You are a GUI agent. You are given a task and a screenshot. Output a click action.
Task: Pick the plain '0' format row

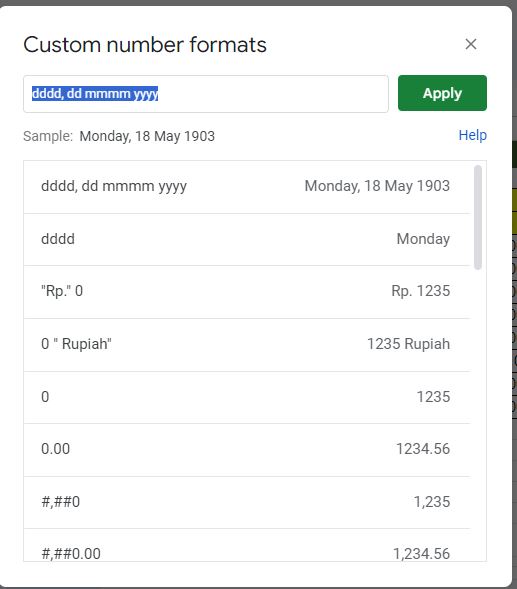point(247,397)
